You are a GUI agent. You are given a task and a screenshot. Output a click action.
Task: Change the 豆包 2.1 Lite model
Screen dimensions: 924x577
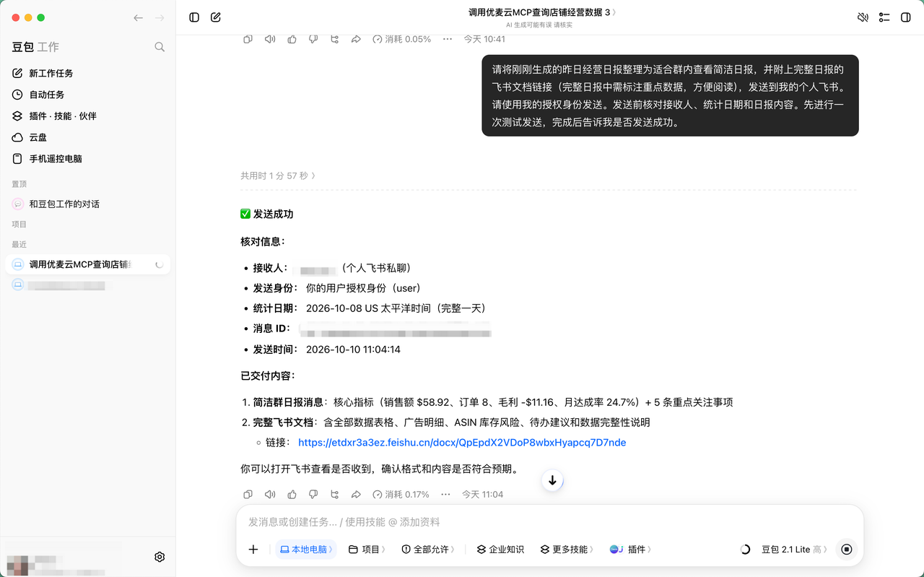point(795,550)
